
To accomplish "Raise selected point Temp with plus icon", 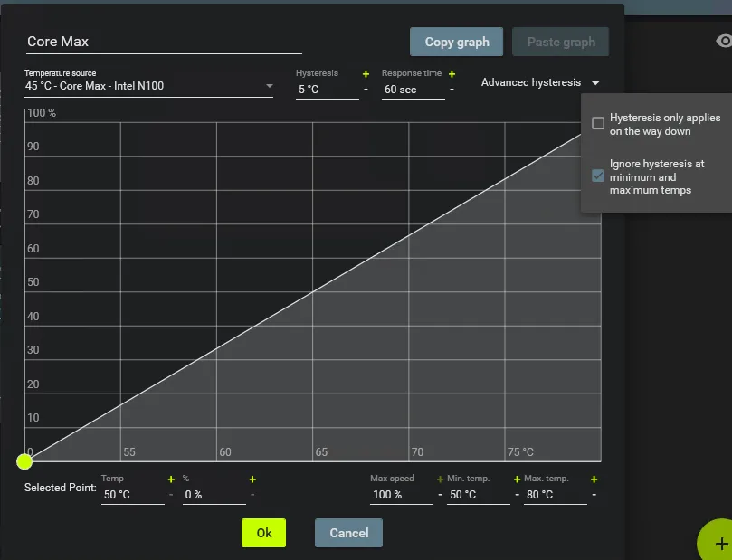I will click(170, 479).
